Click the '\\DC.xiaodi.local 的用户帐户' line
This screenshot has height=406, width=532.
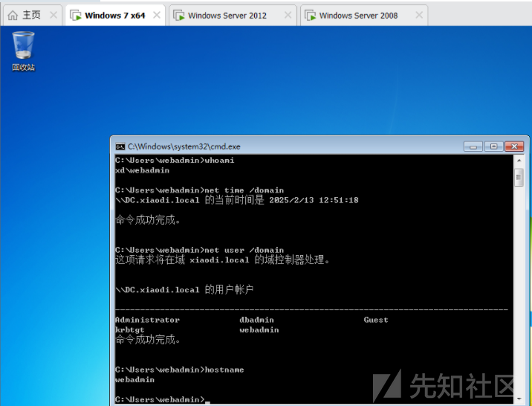pos(184,289)
